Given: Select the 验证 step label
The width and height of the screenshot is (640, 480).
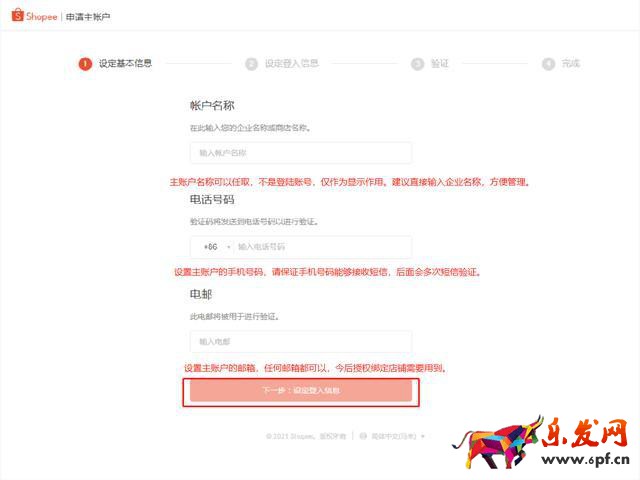Looking at the screenshot, I should coord(440,63).
